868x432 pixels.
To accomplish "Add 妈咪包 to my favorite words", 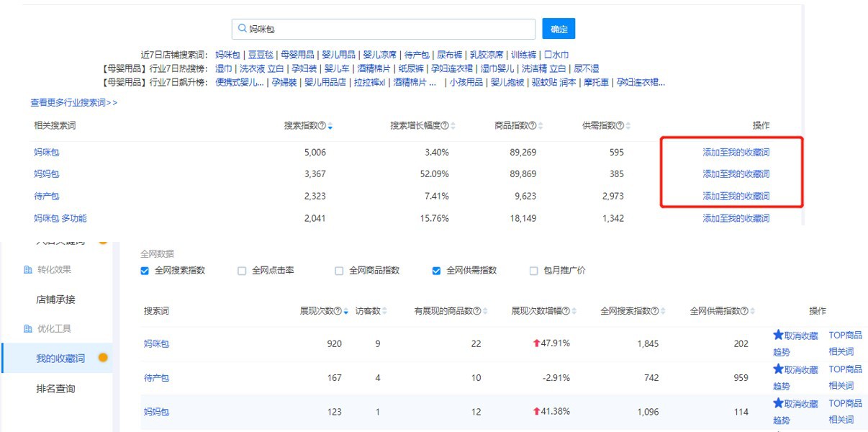I will (x=736, y=153).
